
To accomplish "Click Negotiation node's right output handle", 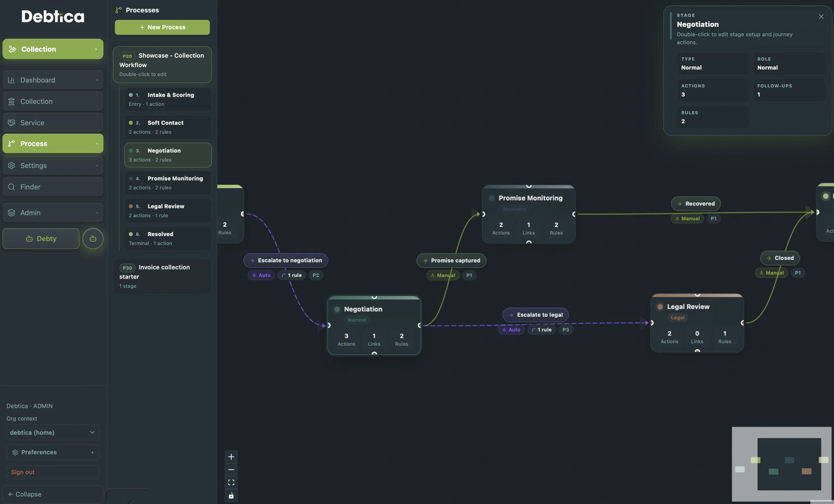I will coord(420,325).
